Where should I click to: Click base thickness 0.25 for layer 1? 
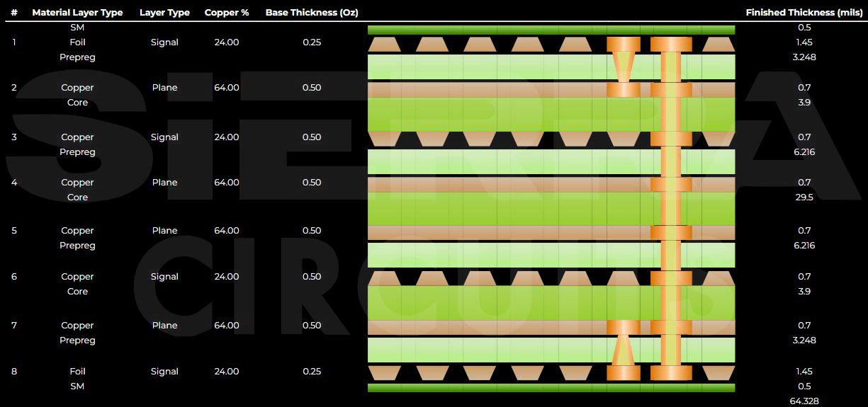(x=312, y=42)
